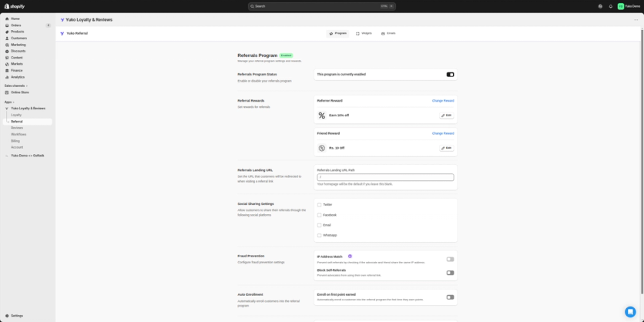
Task: Toggle the referrals program enabled switch
Action: [450, 75]
